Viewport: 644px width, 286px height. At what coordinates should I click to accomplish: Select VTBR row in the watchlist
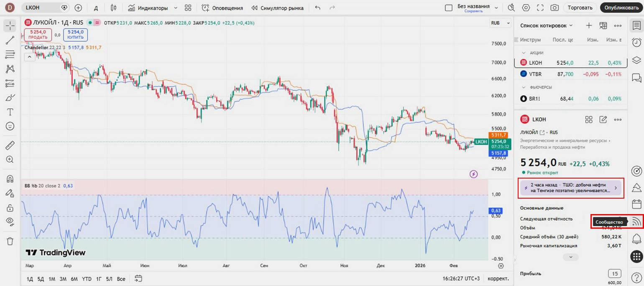[x=570, y=74]
